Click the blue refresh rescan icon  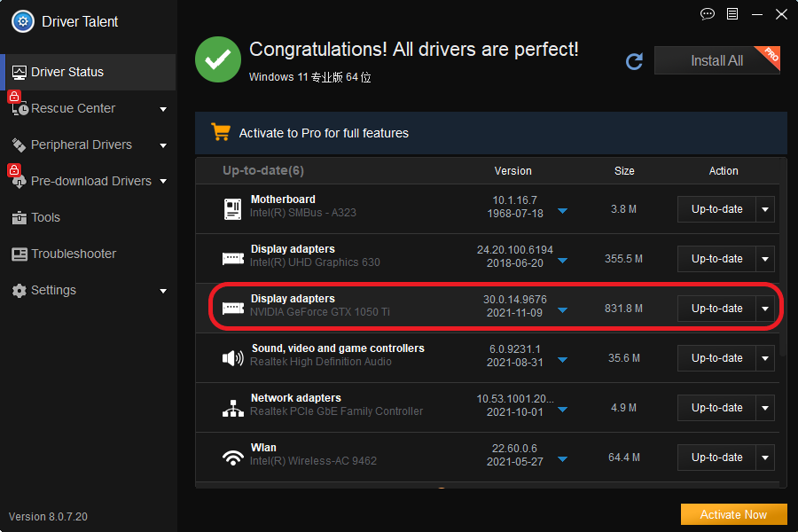coord(634,61)
